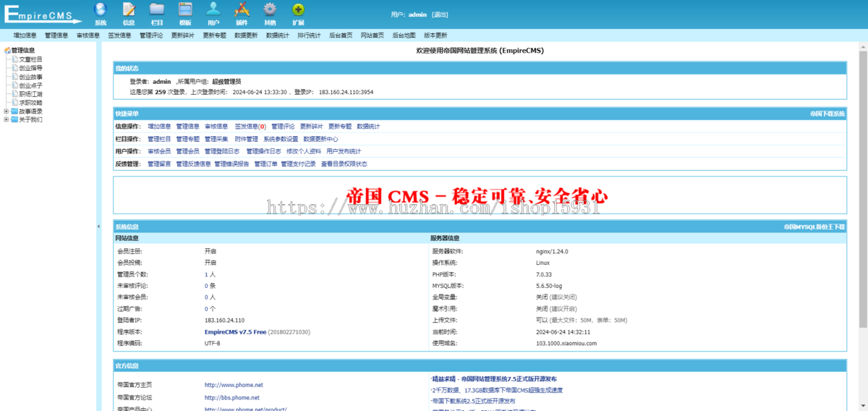
Task: Go to 后台首页 in the top menu
Action: [341, 35]
